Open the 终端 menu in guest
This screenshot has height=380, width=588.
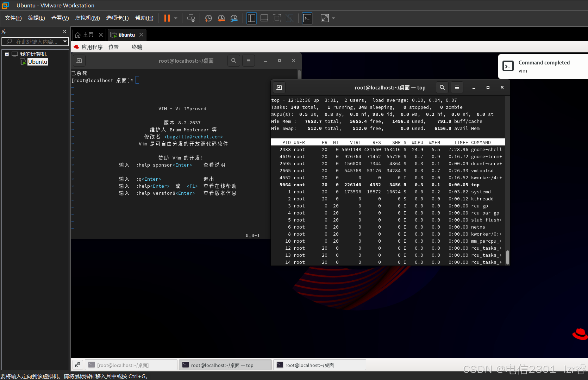pos(137,47)
